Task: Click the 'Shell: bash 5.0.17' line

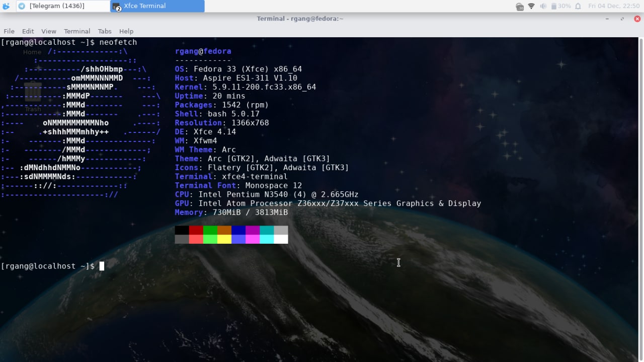Action: tap(217, 114)
